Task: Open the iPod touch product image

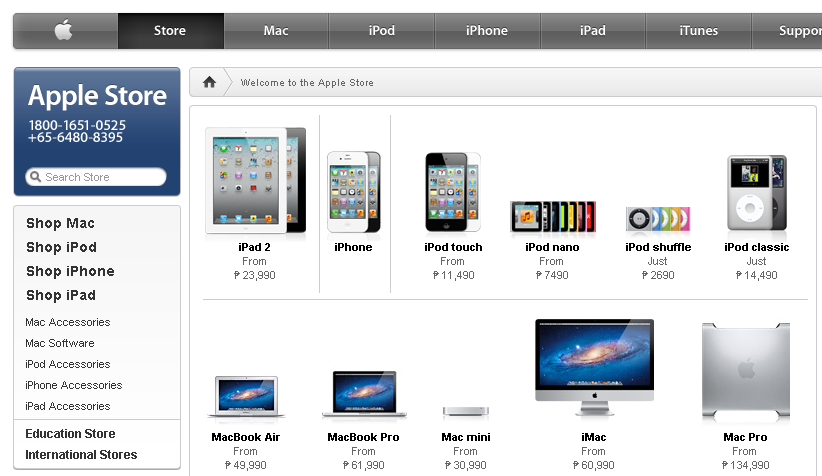Action: 453,192
